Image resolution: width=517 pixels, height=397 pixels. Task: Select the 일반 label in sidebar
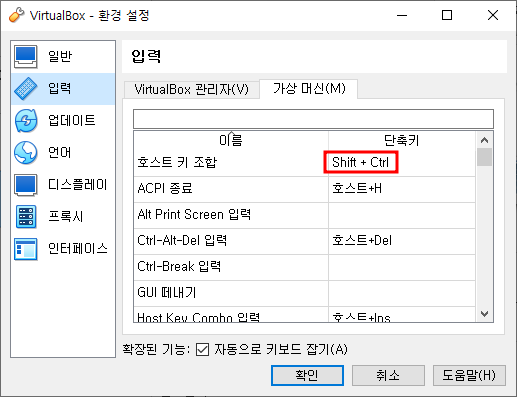pyautogui.click(x=60, y=56)
